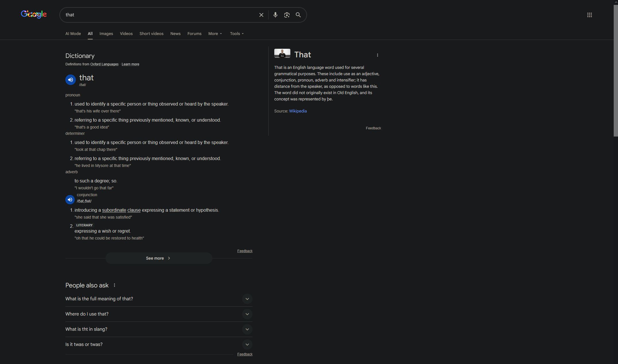This screenshot has height=364, width=618.
Task: Open the More search filters dropdown
Action: tap(215, 34)
